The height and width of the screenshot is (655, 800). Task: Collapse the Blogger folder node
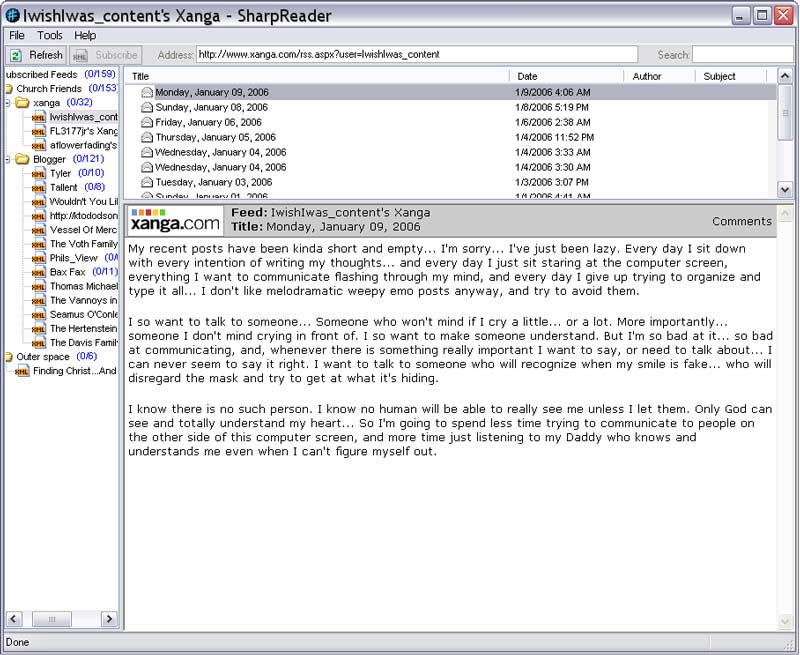tap(8, 160)
